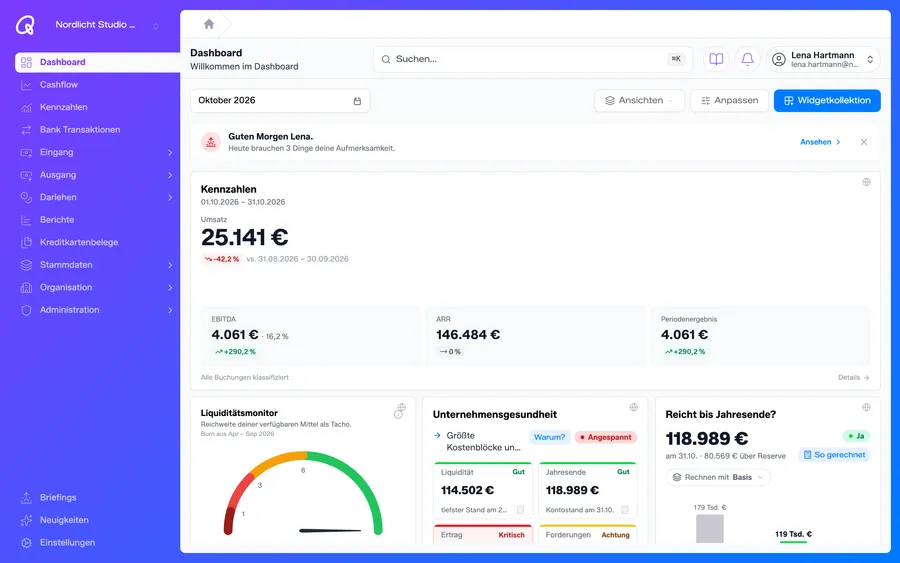Click the Umsatz value 25.141 €
This screenshot has width=900, height=563.
tap(245, 237)
